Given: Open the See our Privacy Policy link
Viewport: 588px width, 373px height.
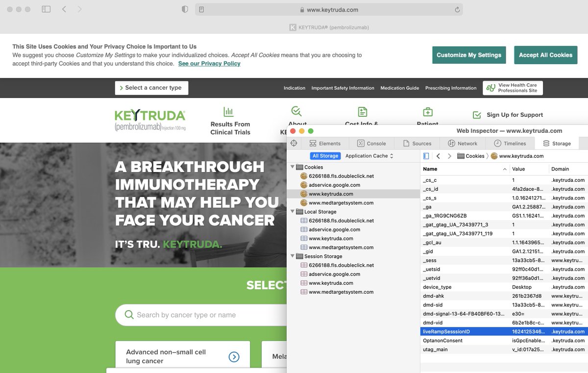Looking at the screenshot, I should pos(209,64).
